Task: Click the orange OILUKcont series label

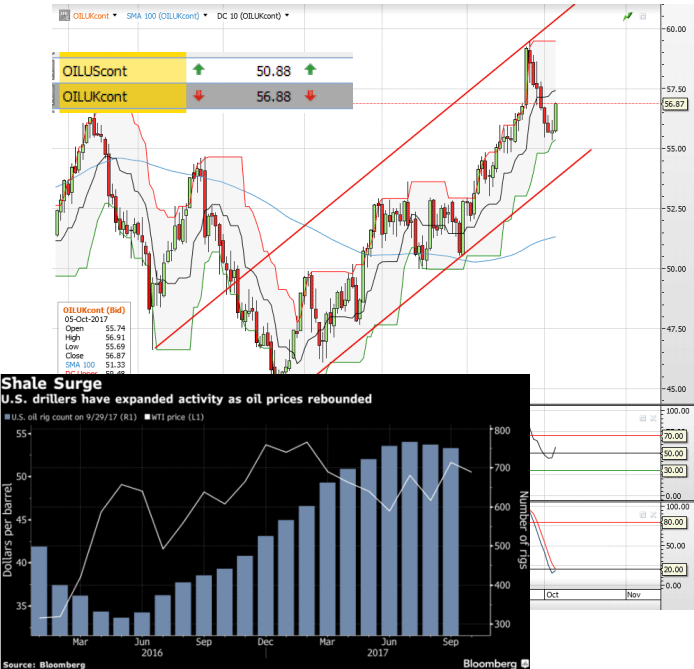Action: pos(91,16)
